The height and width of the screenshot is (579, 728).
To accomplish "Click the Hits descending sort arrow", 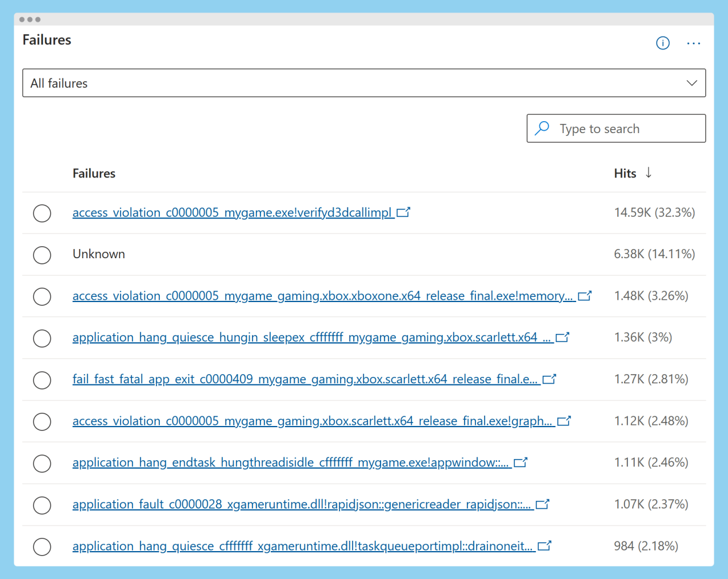I will coord(648,173).
